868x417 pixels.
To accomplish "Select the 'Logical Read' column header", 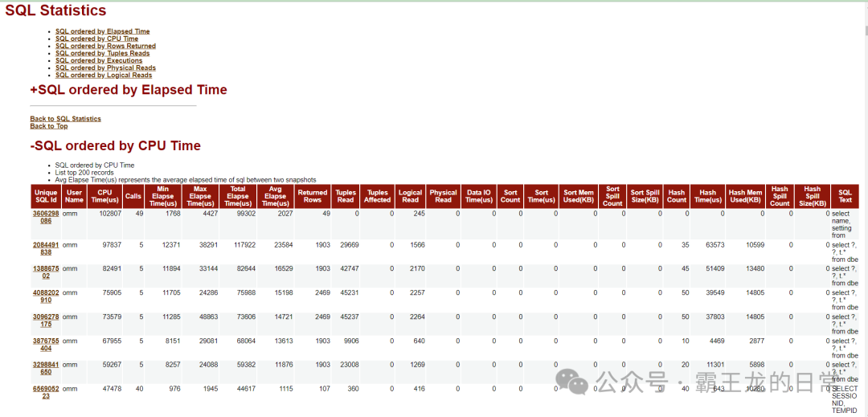I will coord(410,196).
